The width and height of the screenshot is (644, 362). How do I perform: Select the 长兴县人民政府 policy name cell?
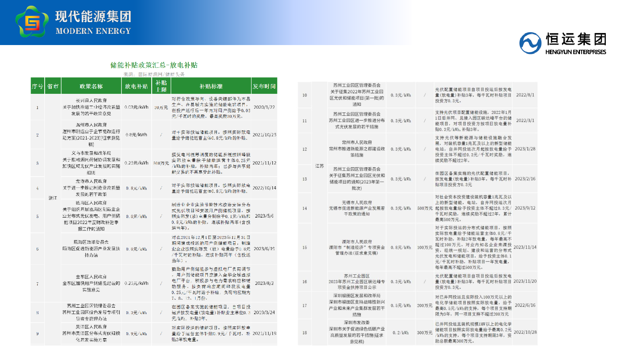(91, 107)
